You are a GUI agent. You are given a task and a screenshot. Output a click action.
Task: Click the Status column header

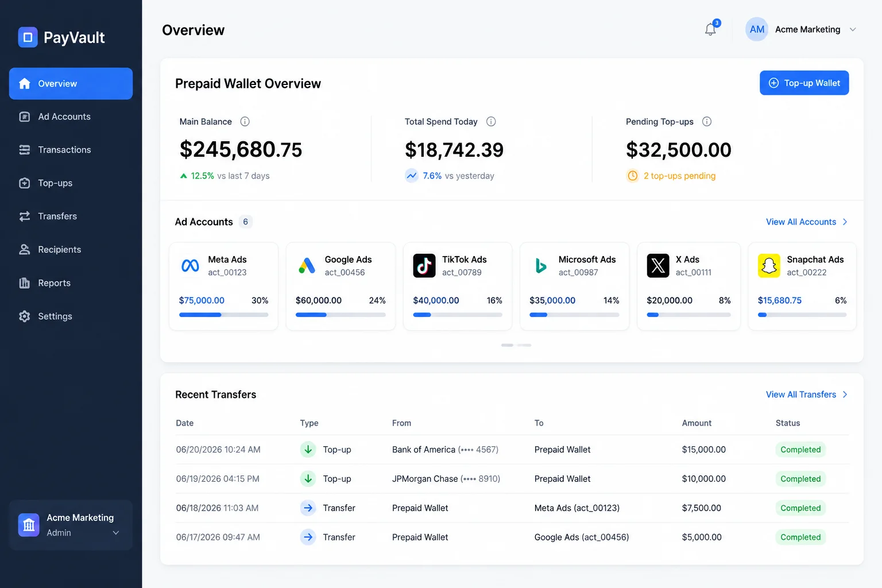(x=788, y=423)
